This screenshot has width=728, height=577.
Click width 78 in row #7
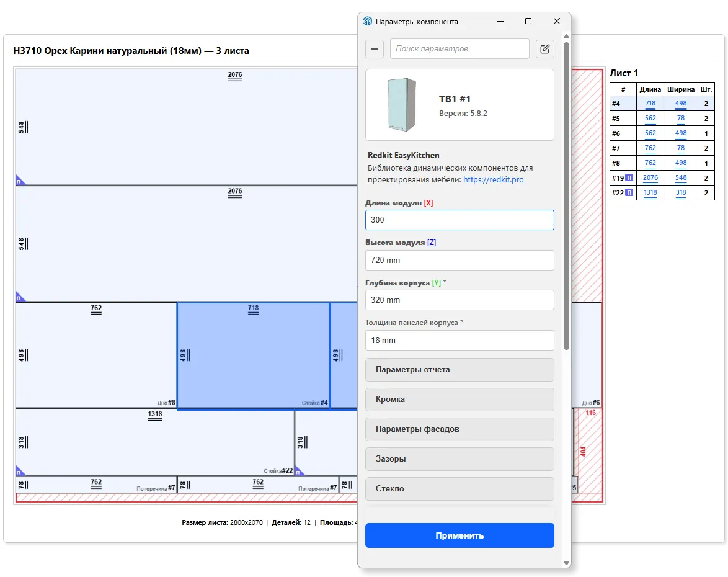[681, 148]
